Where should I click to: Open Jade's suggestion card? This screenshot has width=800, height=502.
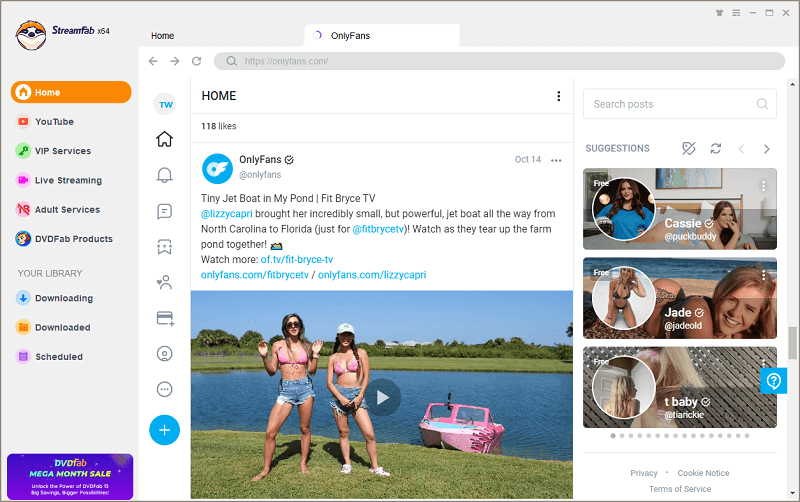coord(680,298)
